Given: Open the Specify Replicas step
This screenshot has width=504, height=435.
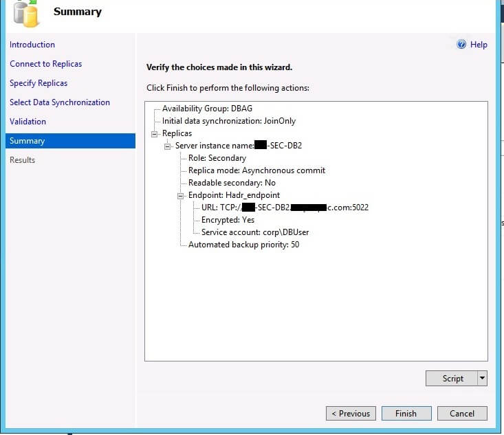Looking at the screenshot, I should 39,83.
